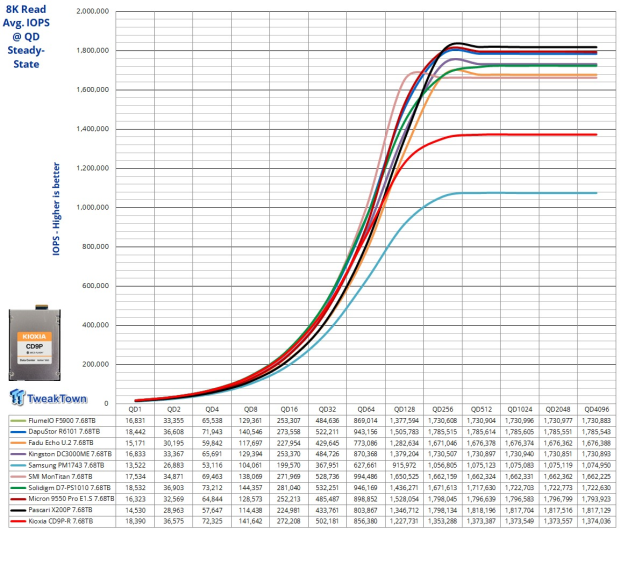Select legend entry 'Fadu Echo U.2 7.68TB'
The width and height of the screenshot is (620, 568).
pos(61,443)
